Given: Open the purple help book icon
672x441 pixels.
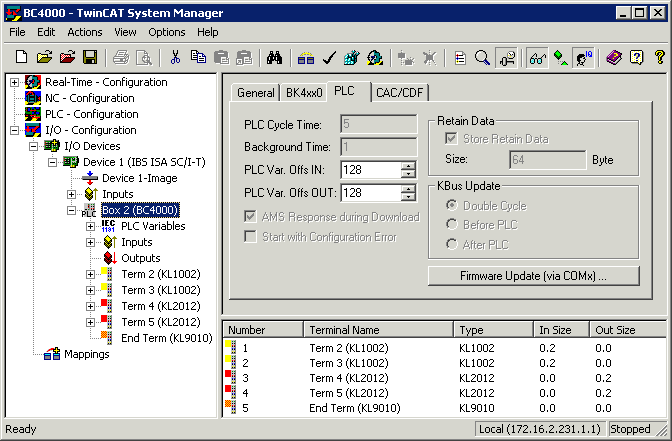Looking at the screenshot, I should (x=614, y=57).
